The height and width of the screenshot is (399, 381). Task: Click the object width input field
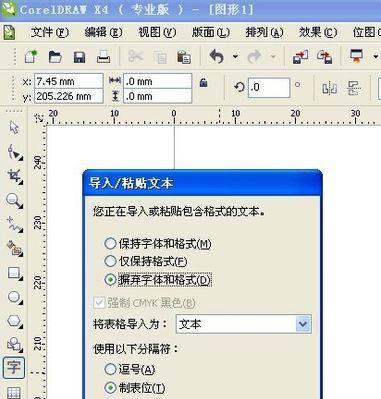(x=158, y=81)
